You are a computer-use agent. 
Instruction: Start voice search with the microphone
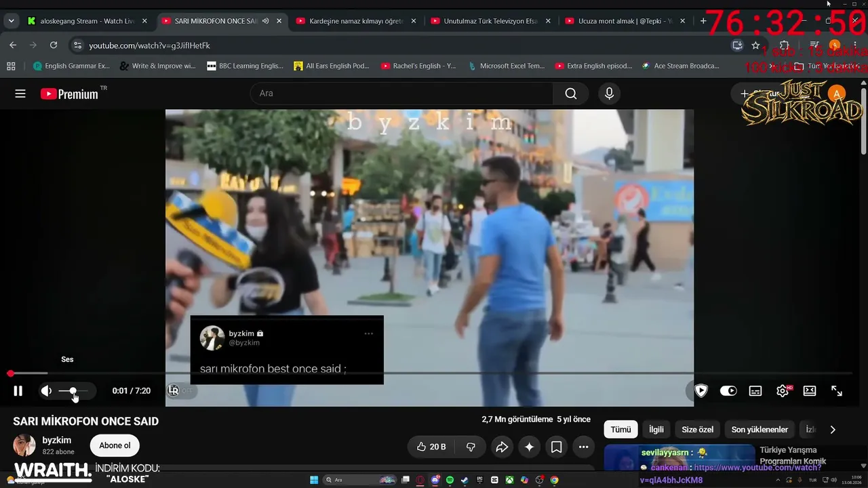609,94
